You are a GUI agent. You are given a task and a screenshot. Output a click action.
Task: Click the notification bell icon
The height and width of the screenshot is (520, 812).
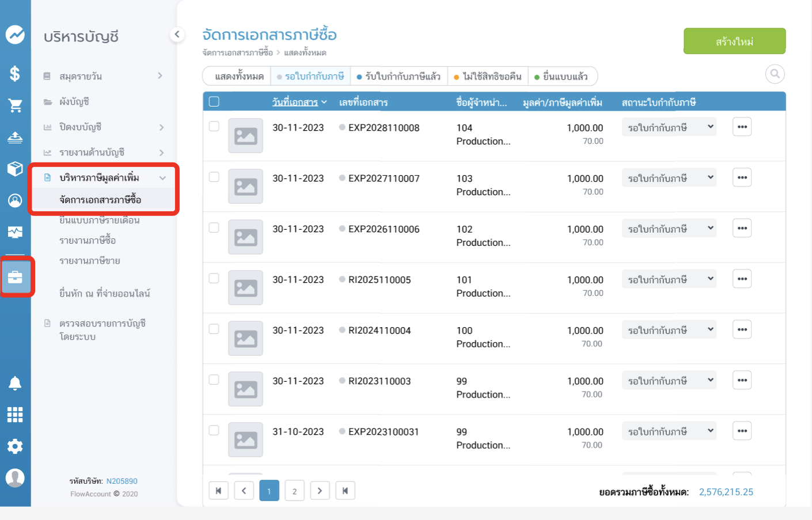click(15, 383)
